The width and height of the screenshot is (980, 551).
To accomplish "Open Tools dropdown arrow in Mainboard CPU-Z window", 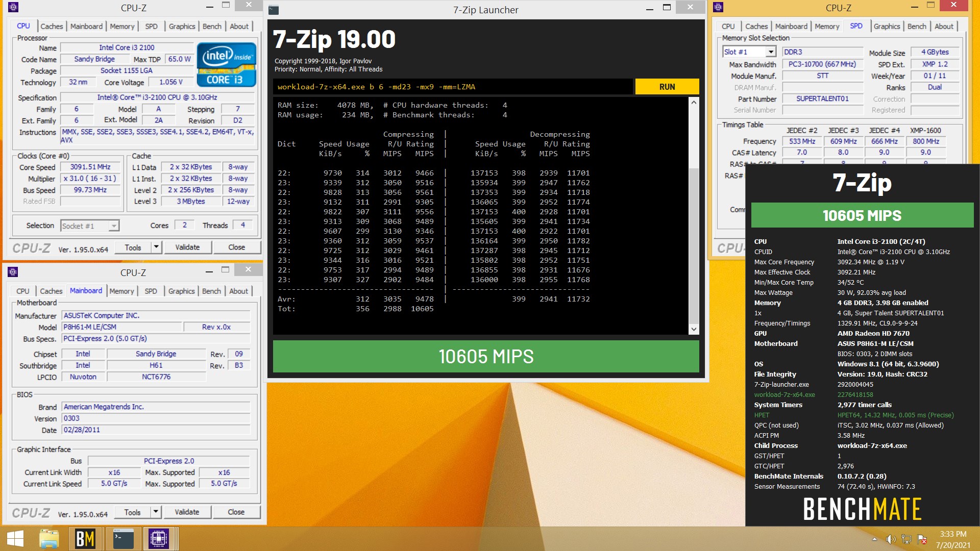I will [x=156, y=512].
